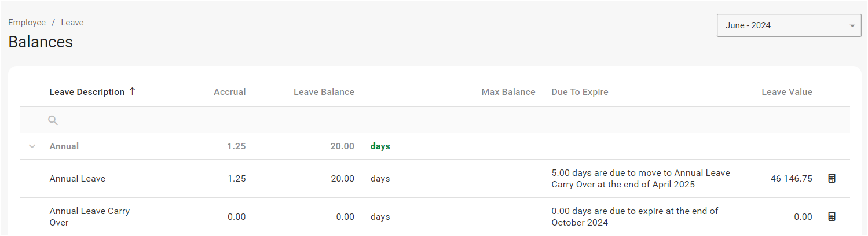Click the Leave Value column header
Image resolution: width=868 pixels, height=236 pixels.
[786, 92]
